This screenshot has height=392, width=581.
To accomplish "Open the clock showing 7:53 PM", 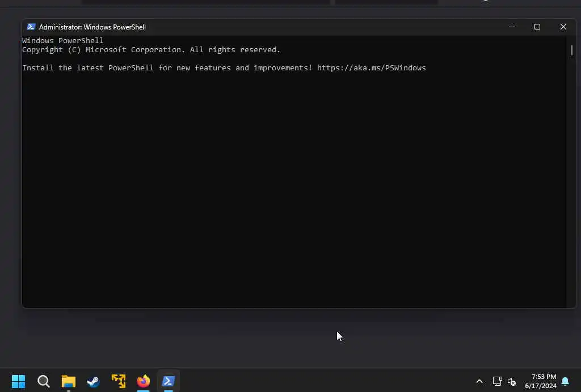I will (541, 381).
